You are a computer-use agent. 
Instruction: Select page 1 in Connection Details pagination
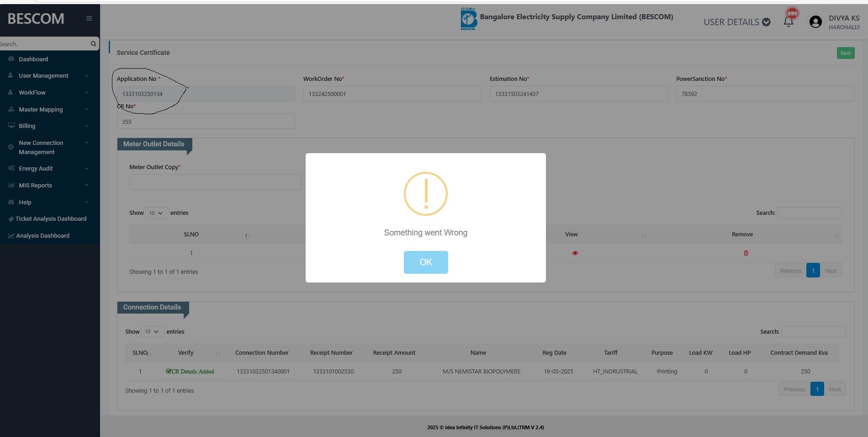point(817,389)
